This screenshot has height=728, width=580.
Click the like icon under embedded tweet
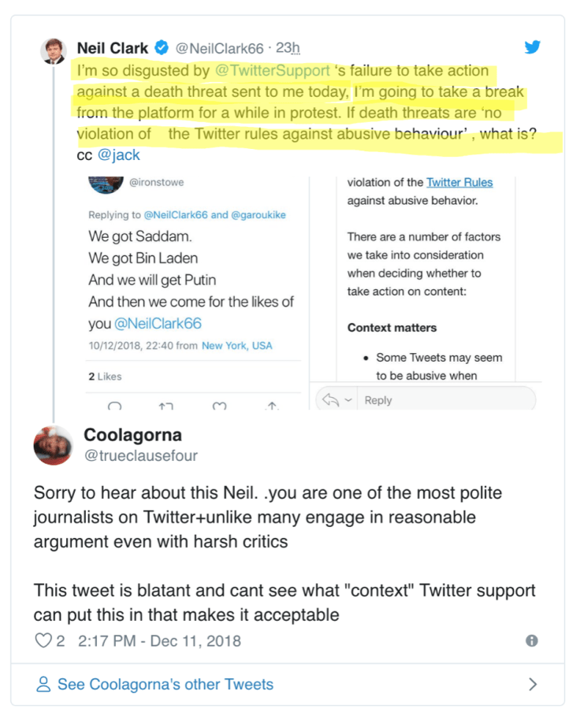tap(220, 407)
